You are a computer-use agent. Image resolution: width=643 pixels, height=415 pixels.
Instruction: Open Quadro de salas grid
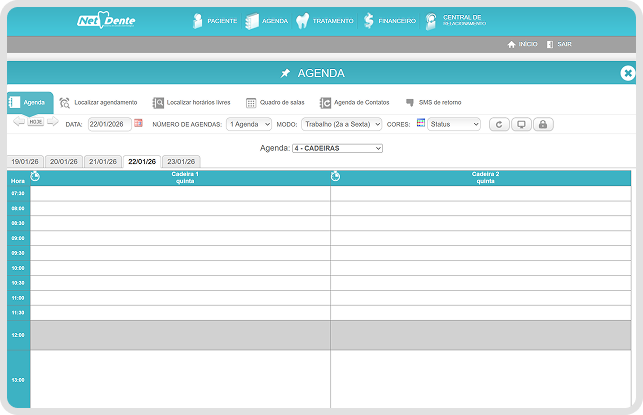(276, 102)
